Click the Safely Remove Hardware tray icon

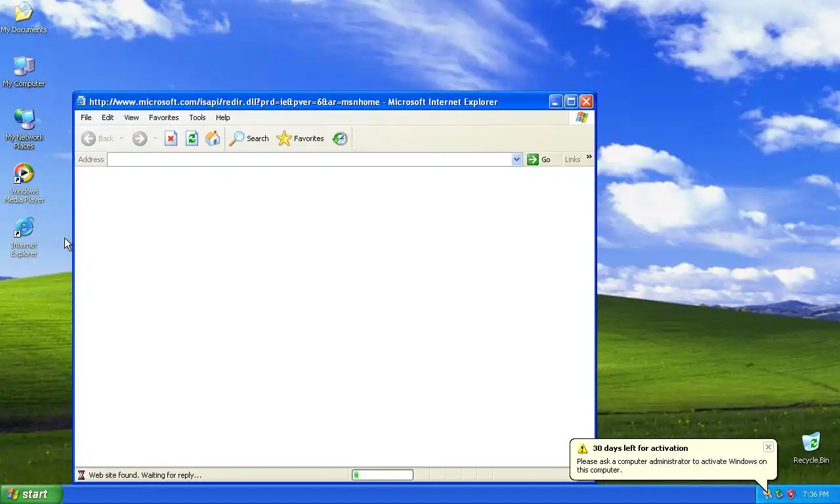tap(779, 494)
